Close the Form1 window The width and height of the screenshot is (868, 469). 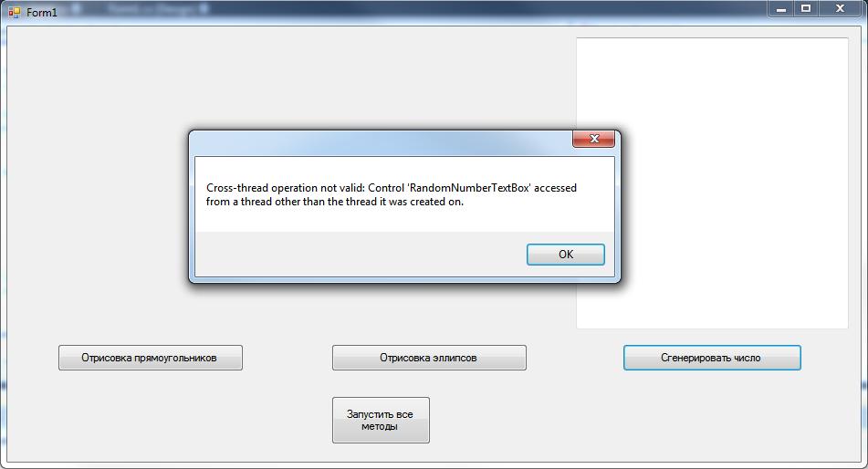click(840, 8)
